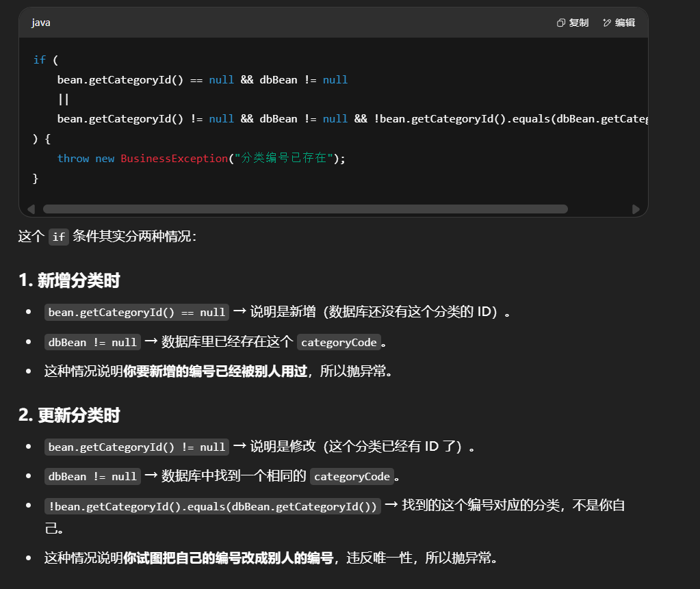700x589 pixels.
Task: Click the edit pencil icon in code header
Action: point(607,23)
